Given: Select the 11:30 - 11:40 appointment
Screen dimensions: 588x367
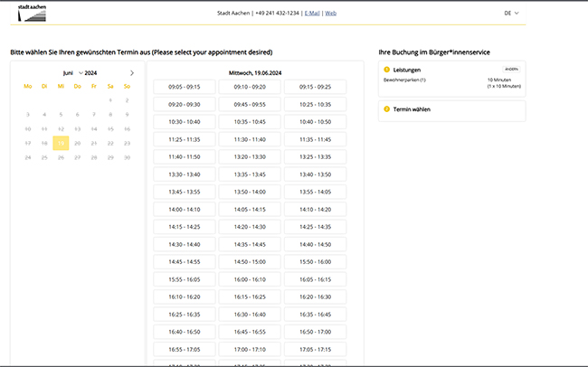Looking at the screenshot, I should pos(250,139).
